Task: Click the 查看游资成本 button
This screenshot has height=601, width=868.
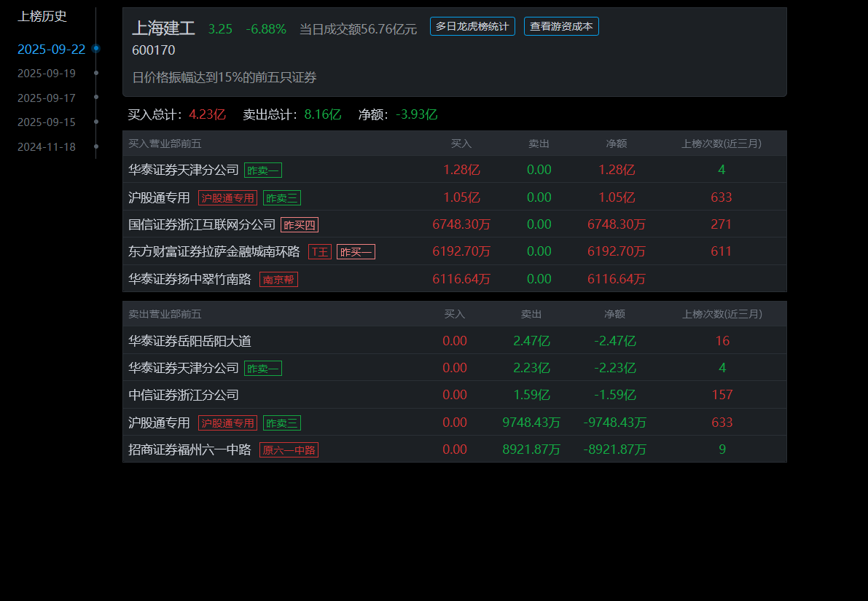Action: tap(560, 26)
